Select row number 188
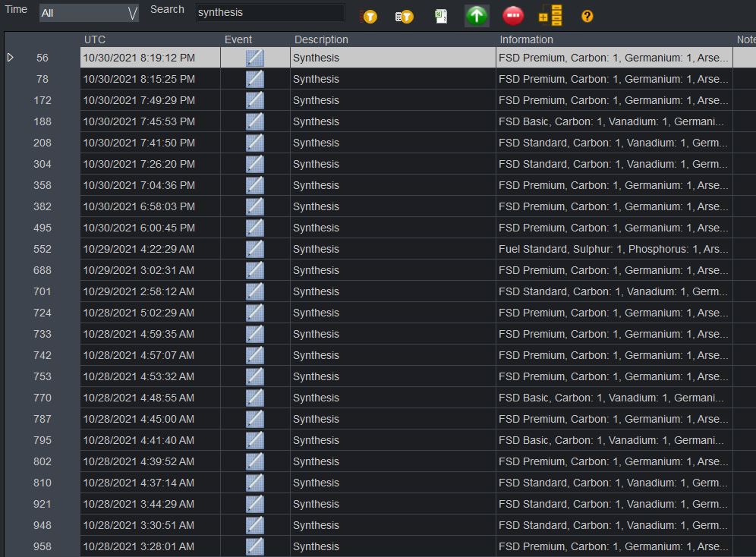Screen dimensions: 756x557 point(43,121)
